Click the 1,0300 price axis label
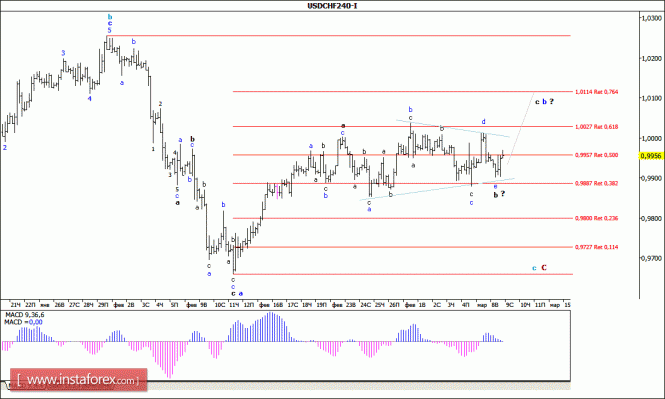 [651, 18]
